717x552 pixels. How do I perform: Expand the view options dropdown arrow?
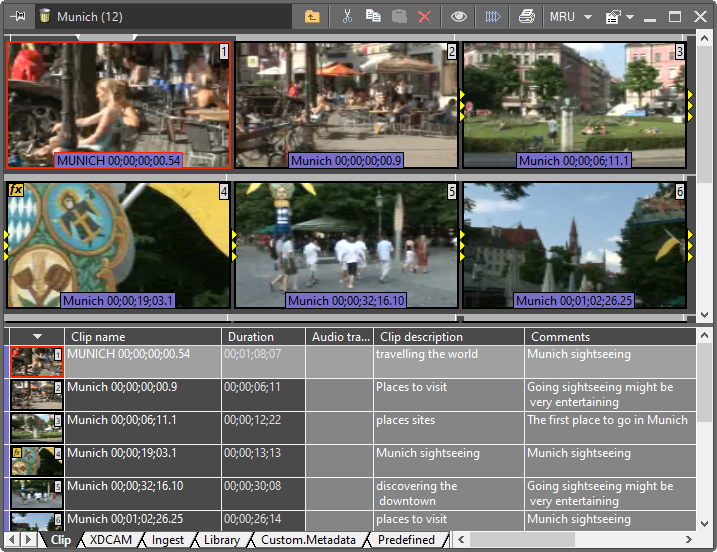tap(631, 17)
